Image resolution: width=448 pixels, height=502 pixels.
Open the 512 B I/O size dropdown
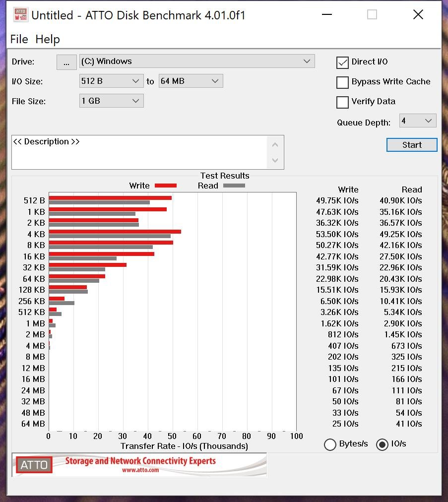pyautogui.click(x=111, y=81)
